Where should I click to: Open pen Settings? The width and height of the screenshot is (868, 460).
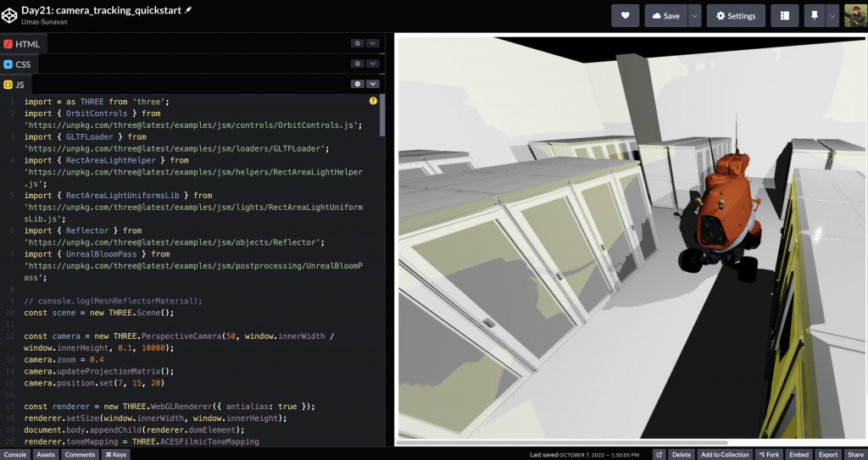click(736, 15)
